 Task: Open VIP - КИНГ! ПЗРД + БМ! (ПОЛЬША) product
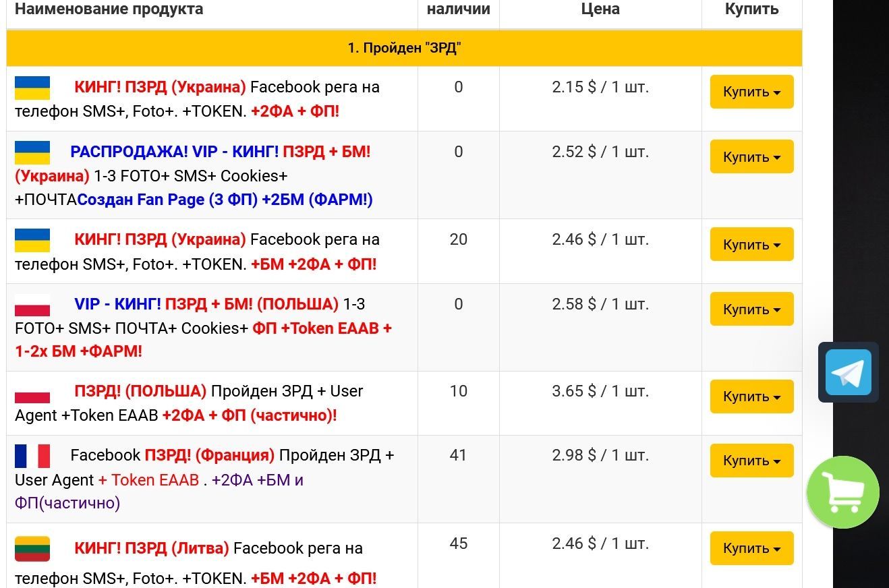pos(204,328)
